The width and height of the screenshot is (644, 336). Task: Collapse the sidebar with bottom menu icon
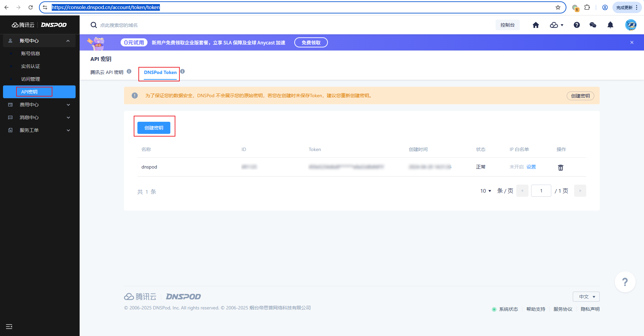(9, 327)
